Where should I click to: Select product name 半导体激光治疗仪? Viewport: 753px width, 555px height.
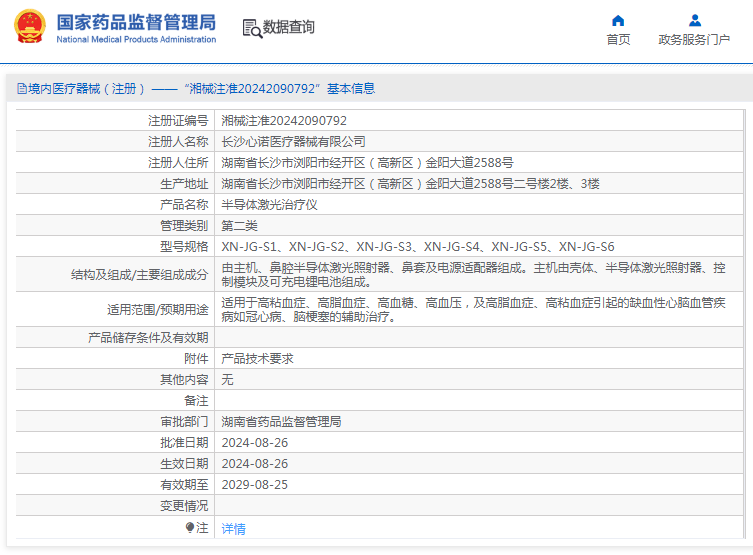269,205
